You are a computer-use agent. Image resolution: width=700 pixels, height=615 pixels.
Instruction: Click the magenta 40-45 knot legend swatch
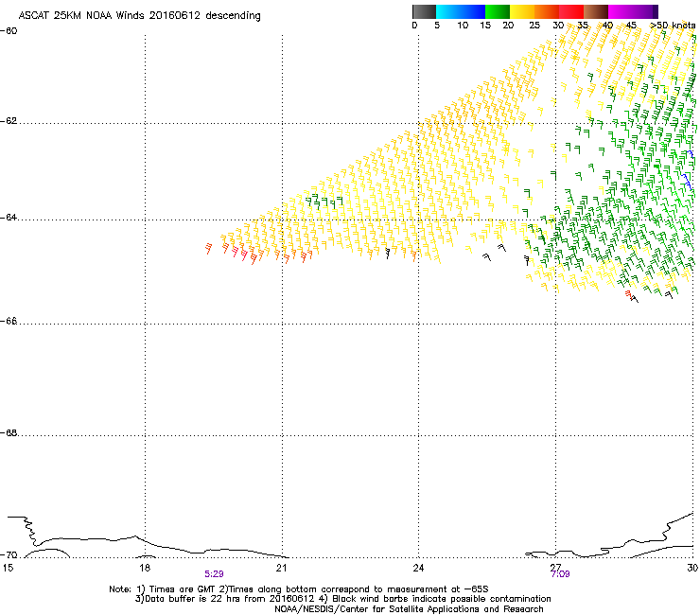[x=621, y=11]
